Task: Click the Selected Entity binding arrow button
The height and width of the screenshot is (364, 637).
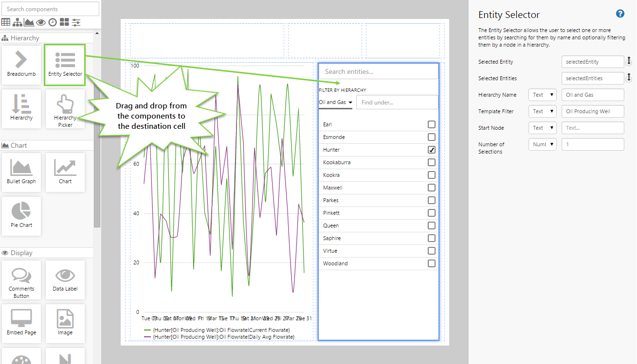Action: click(x=629, y=61)
